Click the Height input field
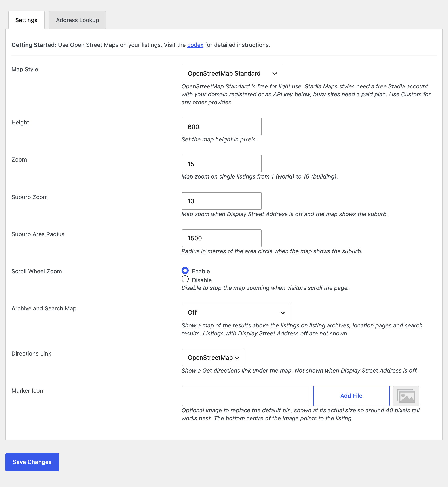The width and height of the screenshot is (448, 487). 222,126
